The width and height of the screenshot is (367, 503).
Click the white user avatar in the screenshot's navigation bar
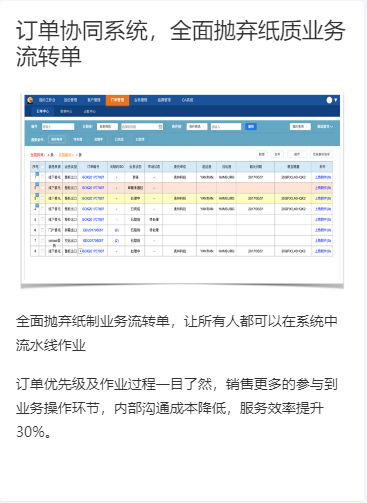click(329, 100)
